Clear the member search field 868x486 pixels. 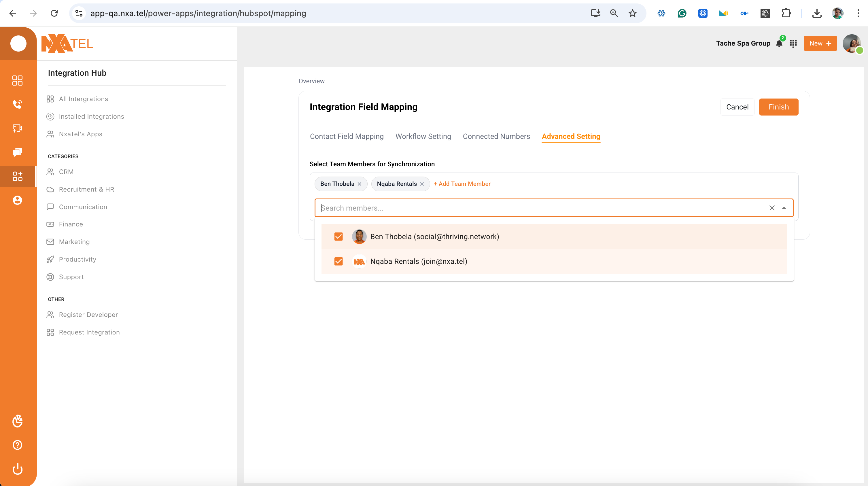point(772,208)
